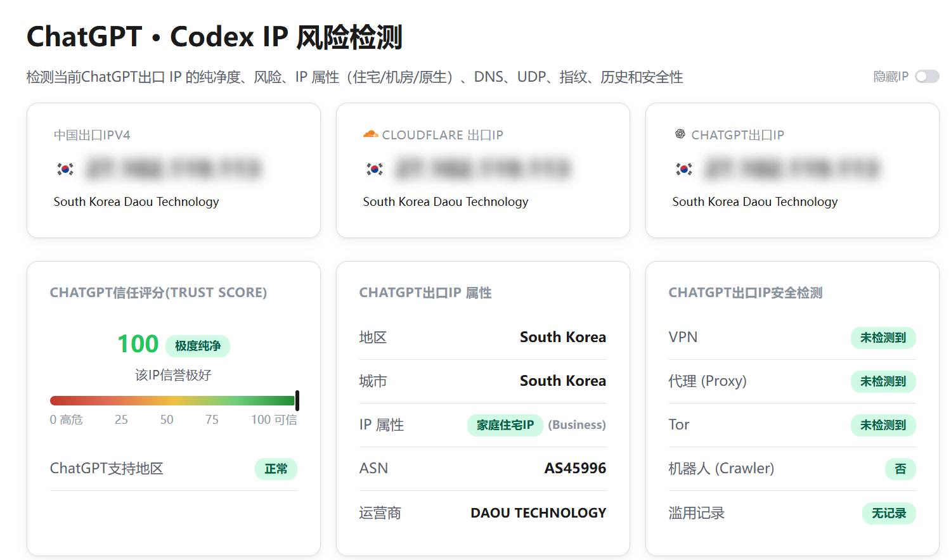This screenshot has height=560, width=951.
Task: Click blurred IP address in 中国出口IPV4 card
Action: tap(173, 169)
